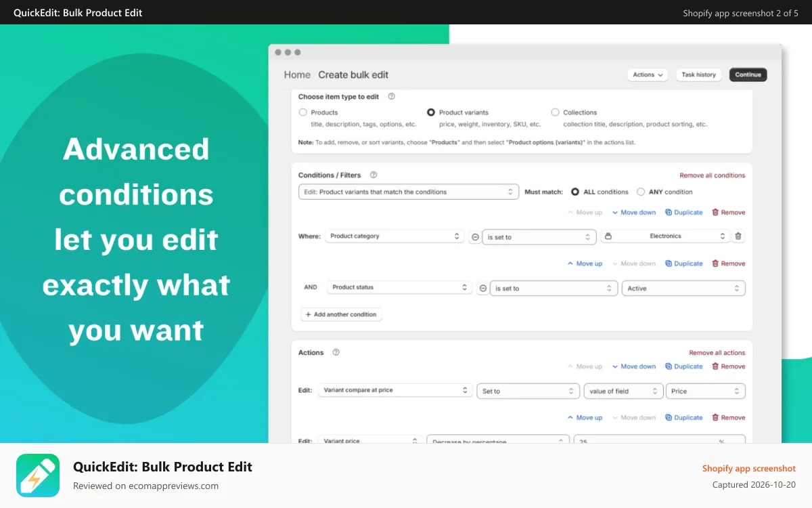Click Remove trash icon above Product status condition
This screenshot has width=812, height=508.
click(x=715, y=263)
